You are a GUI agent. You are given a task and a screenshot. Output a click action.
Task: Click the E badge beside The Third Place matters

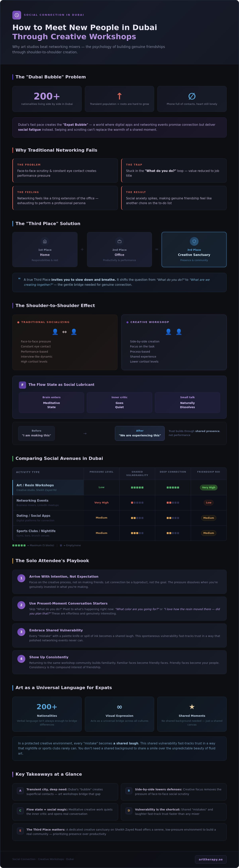(x=20, y=831)
